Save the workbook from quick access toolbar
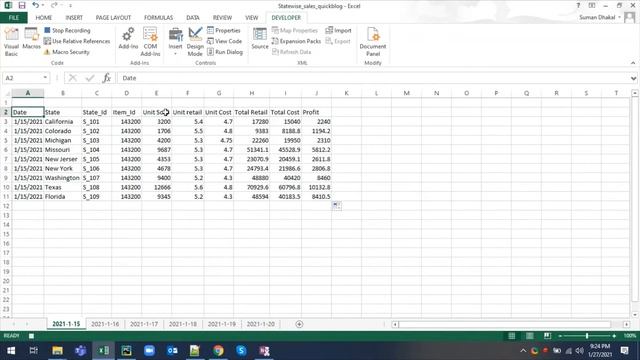This screenshot has height=360, width=640. tap(22, 6)
